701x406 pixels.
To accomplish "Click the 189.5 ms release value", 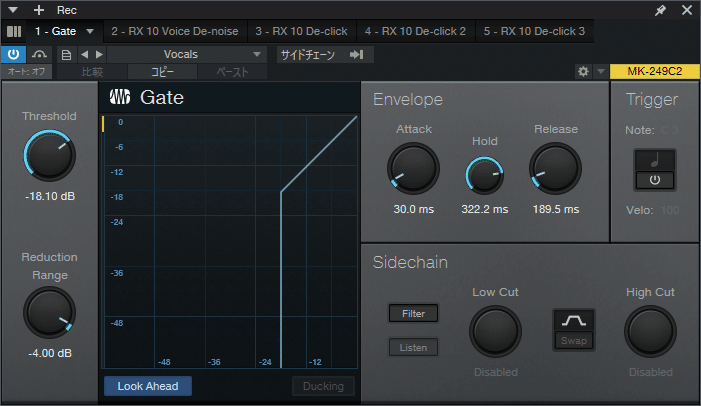I will click(x=556, y=209).
